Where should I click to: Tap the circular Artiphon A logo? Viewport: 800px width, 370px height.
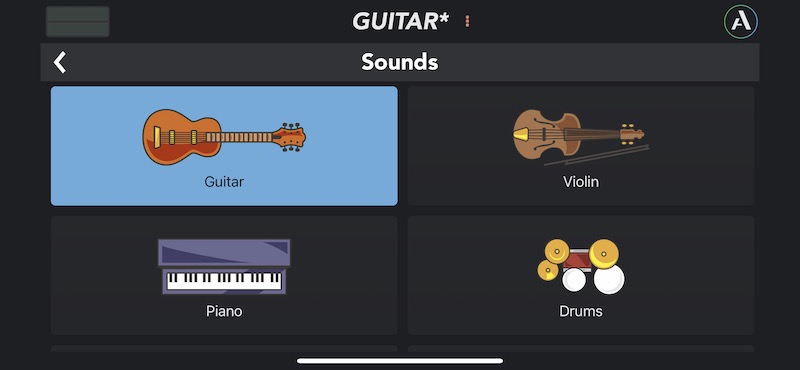click(740, 21)
